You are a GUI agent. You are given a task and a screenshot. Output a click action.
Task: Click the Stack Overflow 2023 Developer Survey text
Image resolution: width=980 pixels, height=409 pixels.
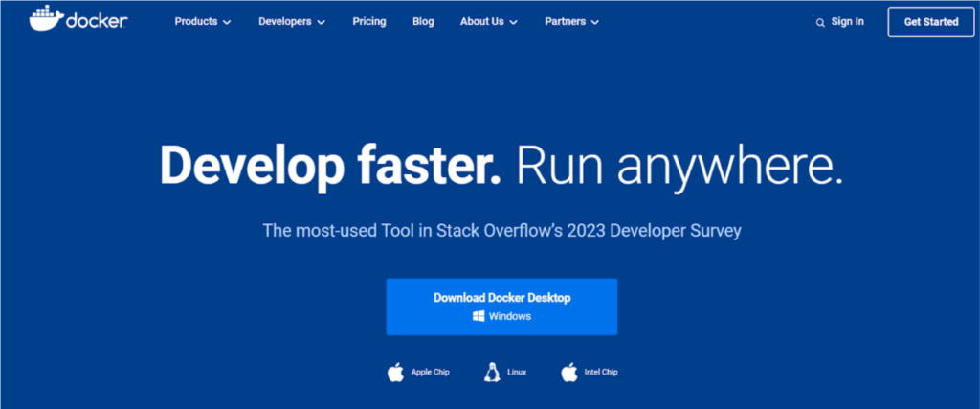tap(501, 230)
